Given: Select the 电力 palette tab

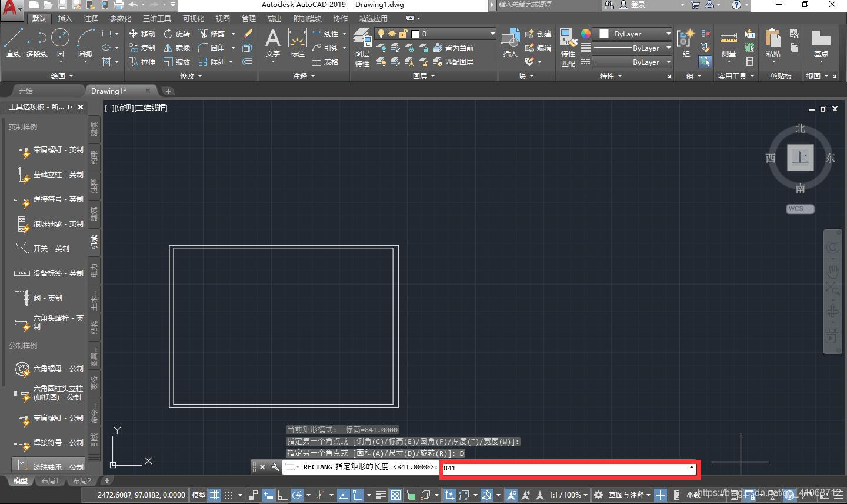Looking at the screenshot, I should 94,270.
